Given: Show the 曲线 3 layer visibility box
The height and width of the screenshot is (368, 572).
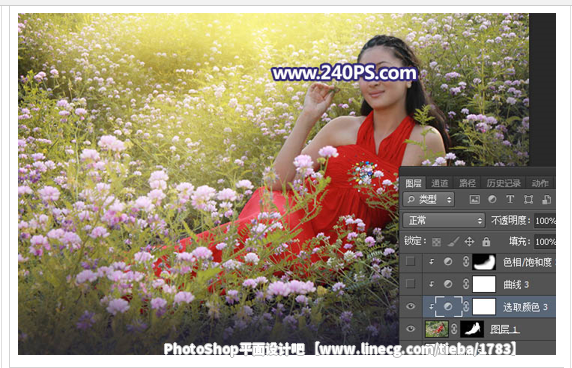Looking at the screenshot, I should [410, 283].
